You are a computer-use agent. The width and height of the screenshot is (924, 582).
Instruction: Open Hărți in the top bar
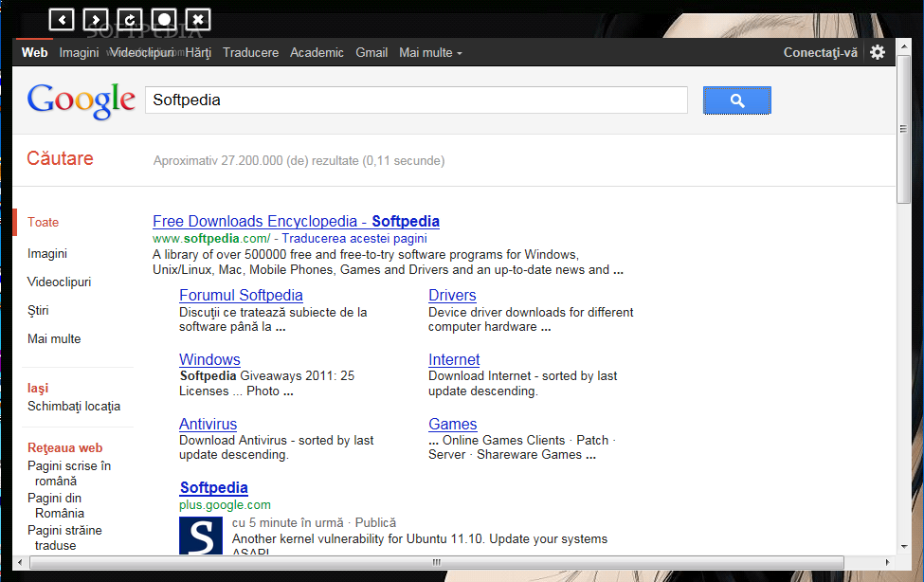(x=198, y=52)
